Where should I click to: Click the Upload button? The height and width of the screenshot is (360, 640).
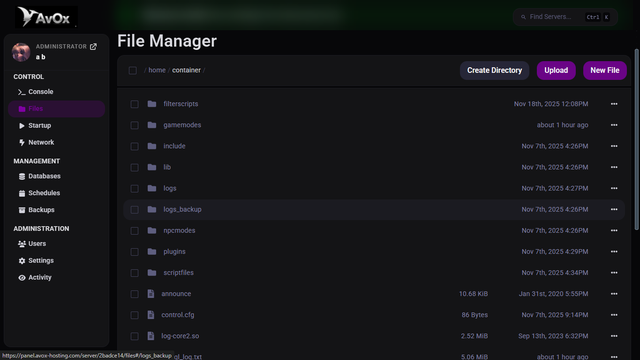pyautogui.click(x=556, y=70)
